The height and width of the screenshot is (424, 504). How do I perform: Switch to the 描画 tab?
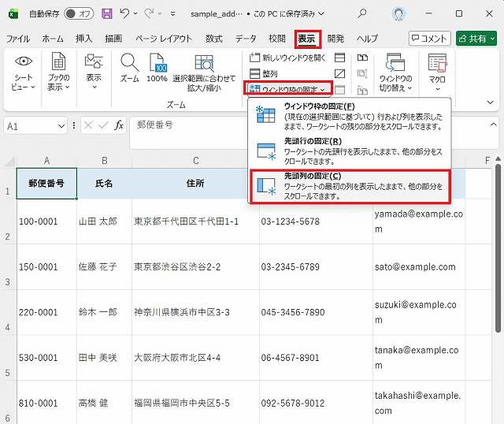point(113,39)
